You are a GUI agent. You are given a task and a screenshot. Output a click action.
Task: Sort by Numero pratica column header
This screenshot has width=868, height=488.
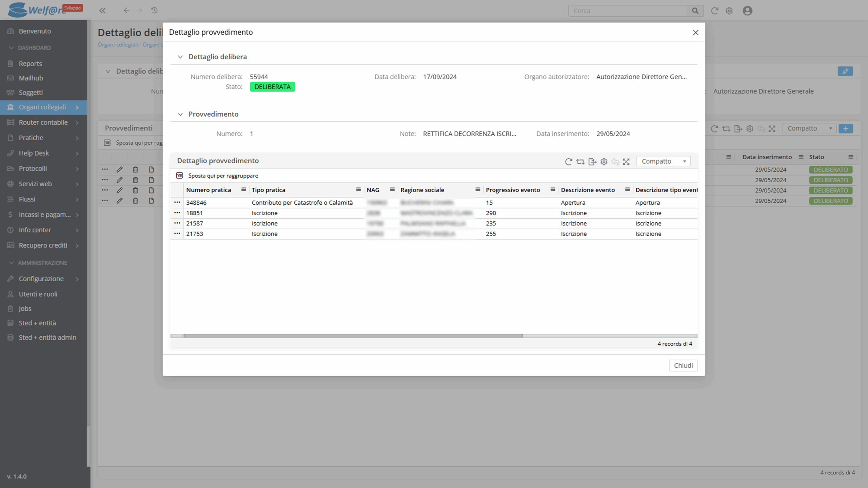pyautogui.click(x=209, y=190)
